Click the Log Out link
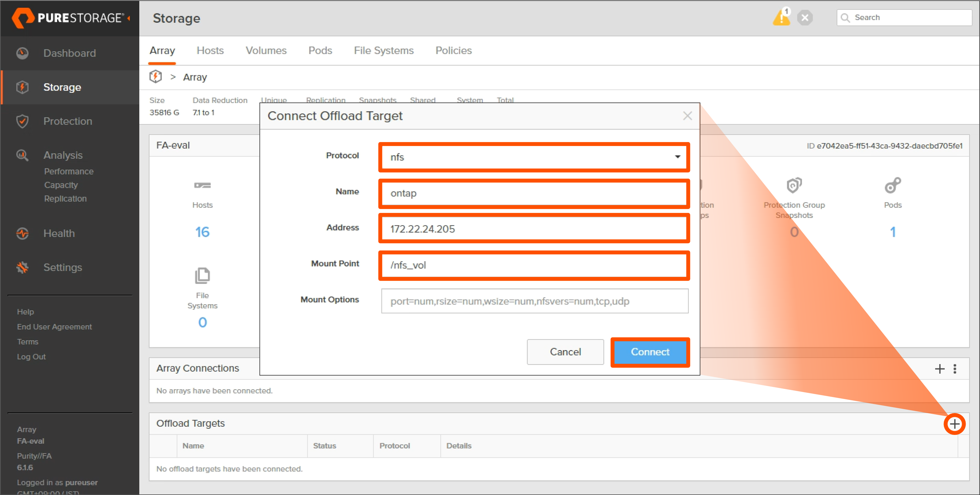 (x=31, y=357)
